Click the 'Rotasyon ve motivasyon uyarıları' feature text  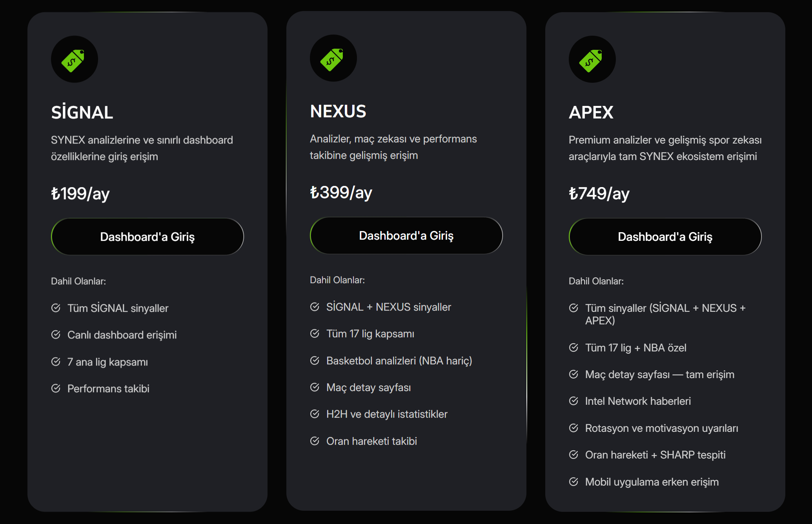(x=662, y=428)
